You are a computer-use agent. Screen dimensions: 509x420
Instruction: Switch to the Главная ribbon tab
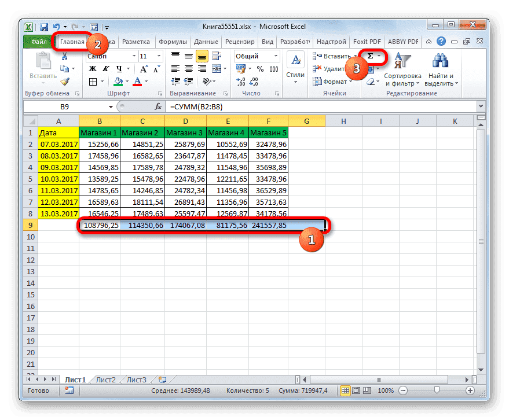coord(73,41)
